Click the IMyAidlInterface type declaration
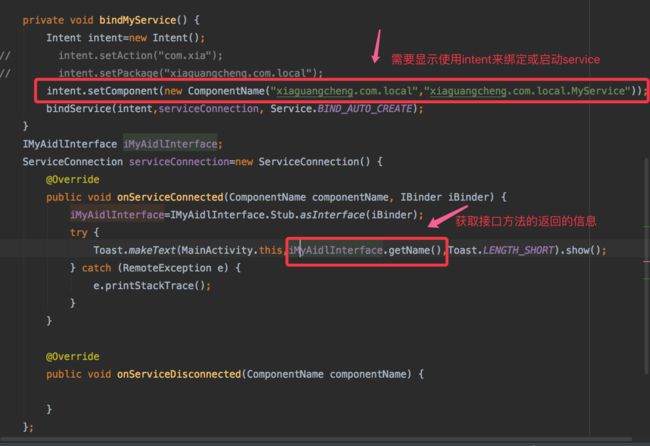Screen dimensions: 650x446 70,144
